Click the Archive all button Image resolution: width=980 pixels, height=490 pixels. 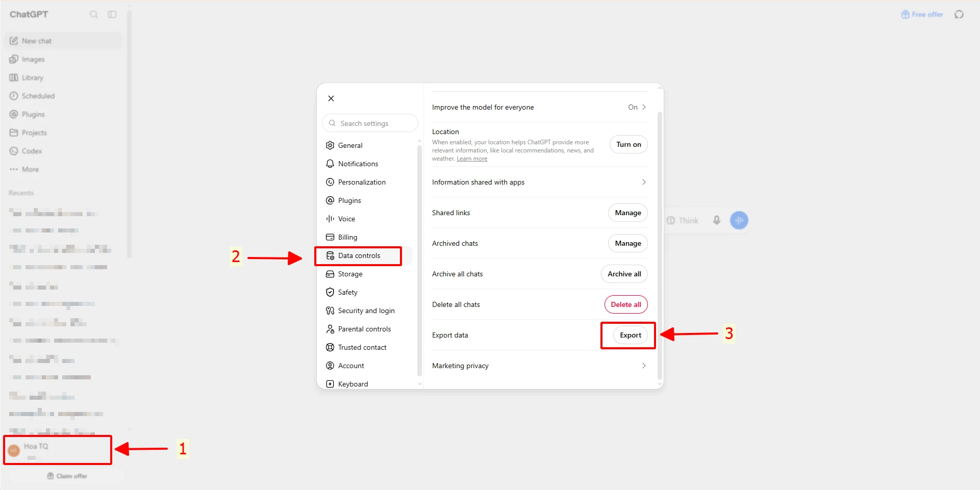624,274
